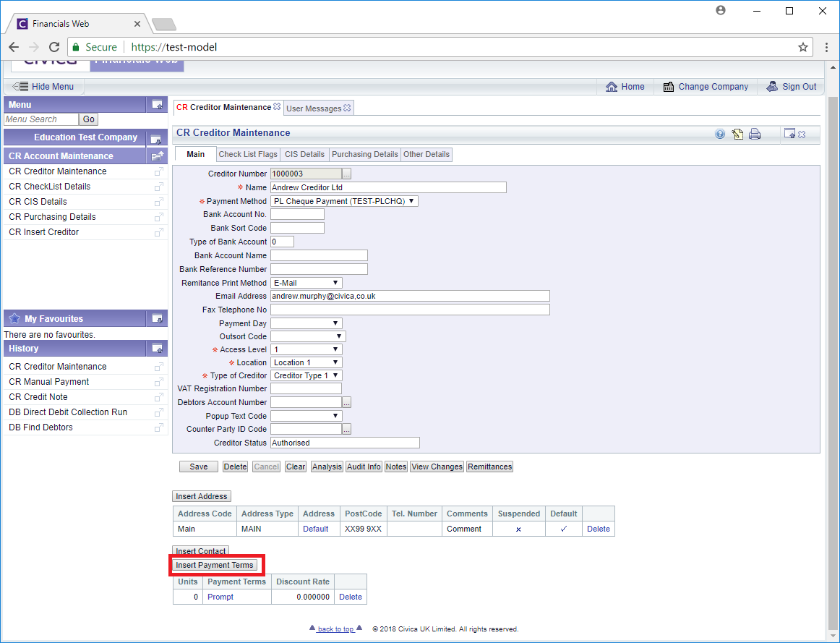
Task: Click new-window icon beside CR CheckList Details
Action: pos(158,187)
